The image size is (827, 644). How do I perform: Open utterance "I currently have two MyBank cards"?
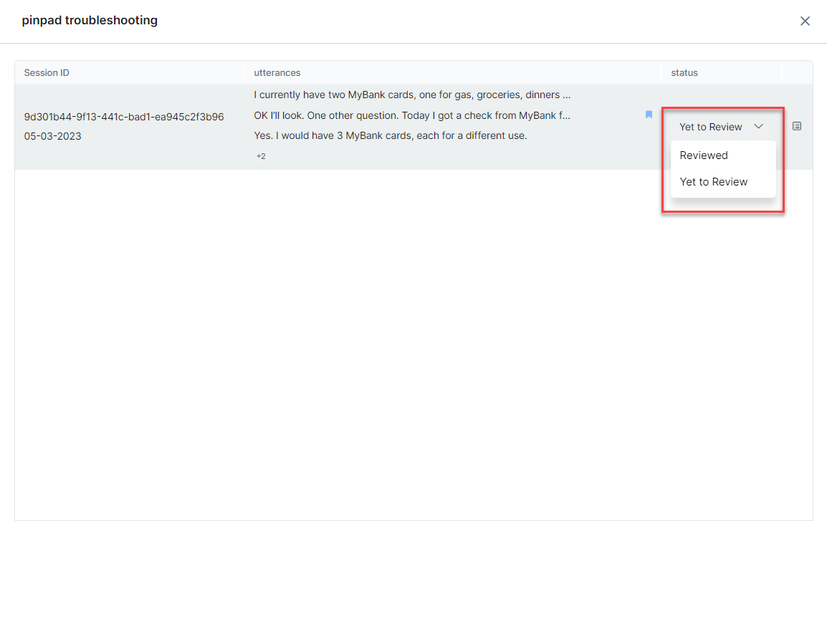tap(412, 95)
